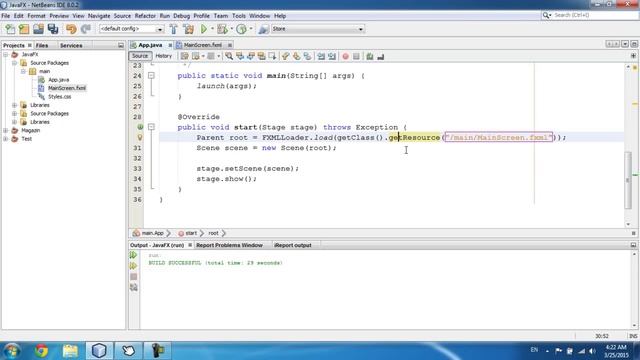Close the App.java editor tab
The image size is (640, 360).
point(170,45)
